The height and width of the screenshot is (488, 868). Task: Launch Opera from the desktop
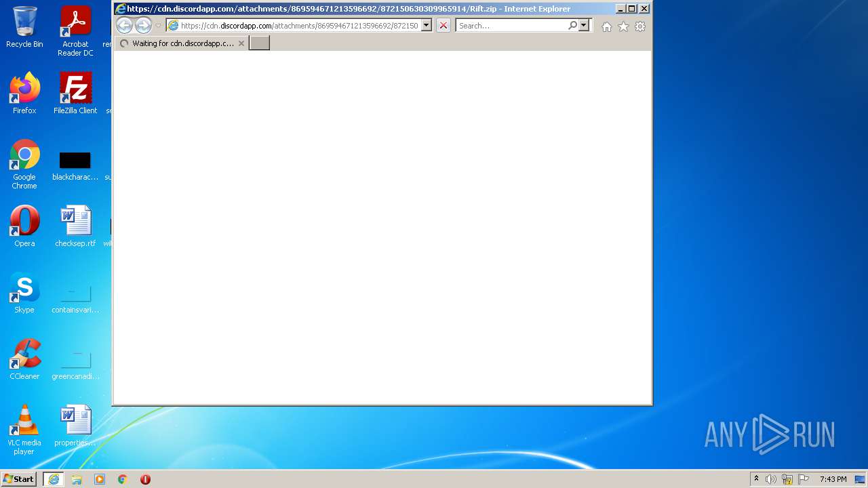click(x=24, y=226)
